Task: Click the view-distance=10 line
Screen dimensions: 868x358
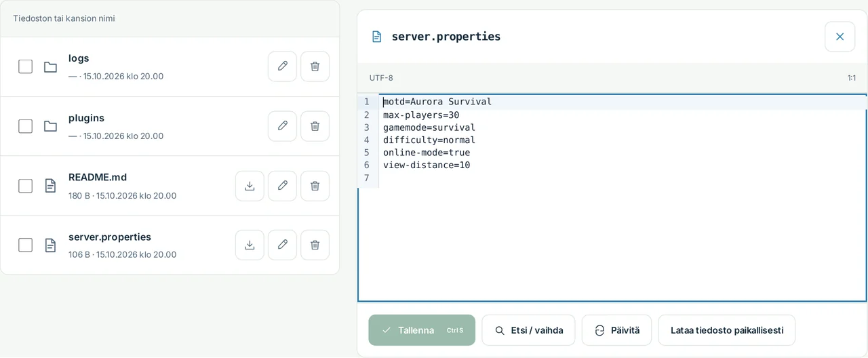Action: (x=427, y=165)
